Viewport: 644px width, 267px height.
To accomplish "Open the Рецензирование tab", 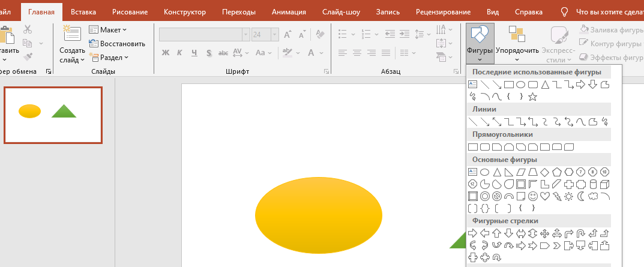I will click(x=443, y=12).
